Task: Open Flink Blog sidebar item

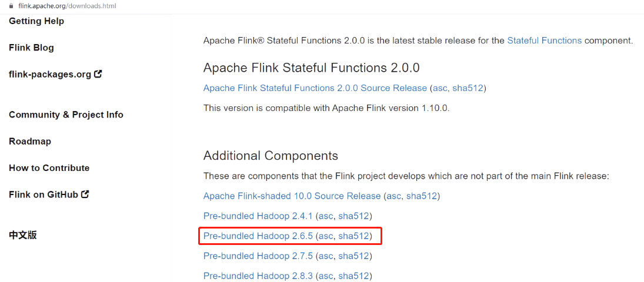Action: 31,48
